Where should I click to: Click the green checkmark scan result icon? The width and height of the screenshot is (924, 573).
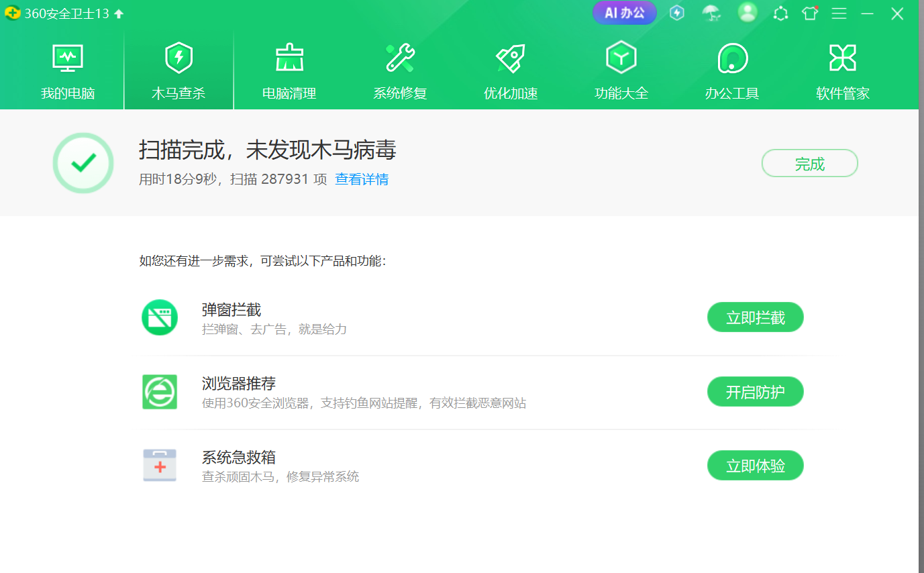click(83, 163)
